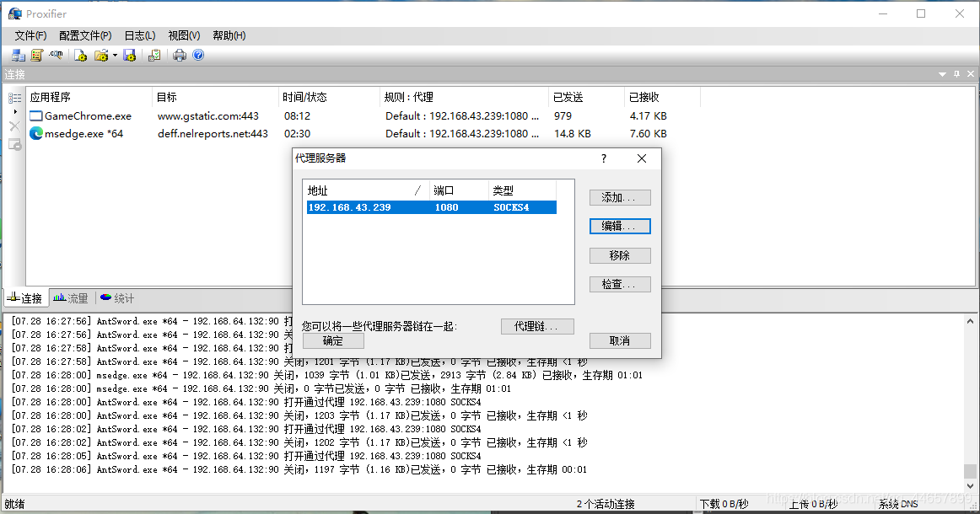The width and height of the screenshot is (980, 514).
Task: Open help via blue question mark icon
Action: (198, 55)
